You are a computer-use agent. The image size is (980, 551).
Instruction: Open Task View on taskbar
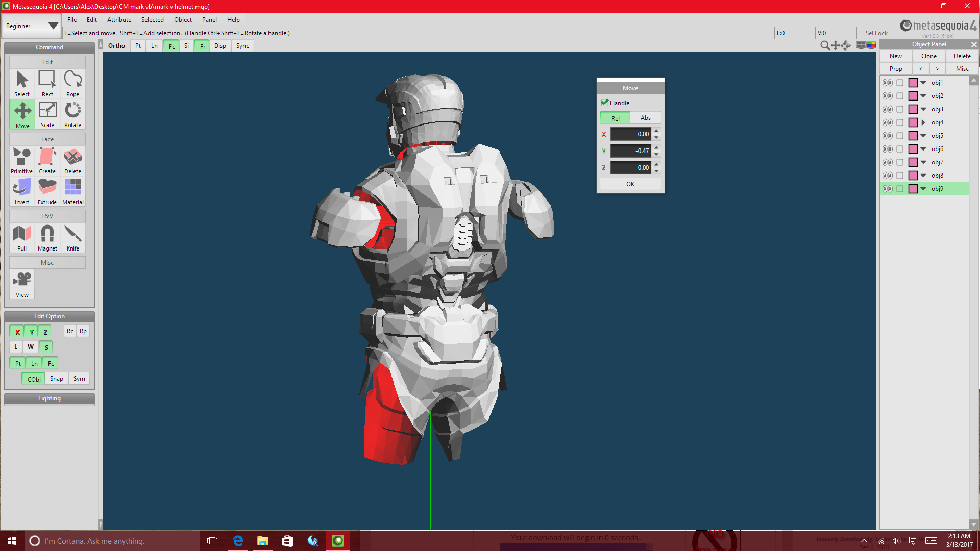tap(212, 541)
